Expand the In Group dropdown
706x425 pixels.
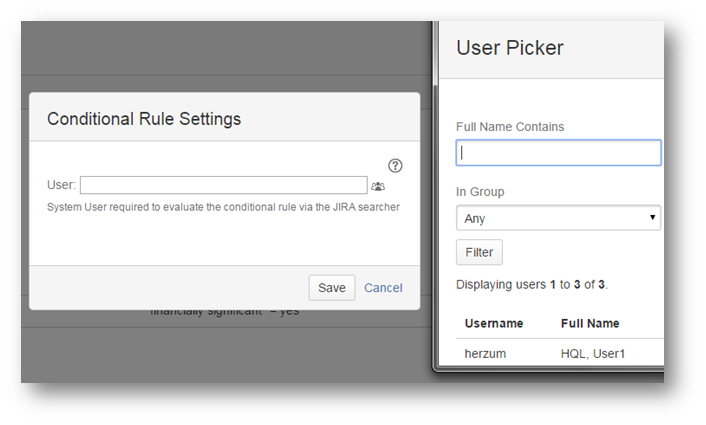(558, 218)
